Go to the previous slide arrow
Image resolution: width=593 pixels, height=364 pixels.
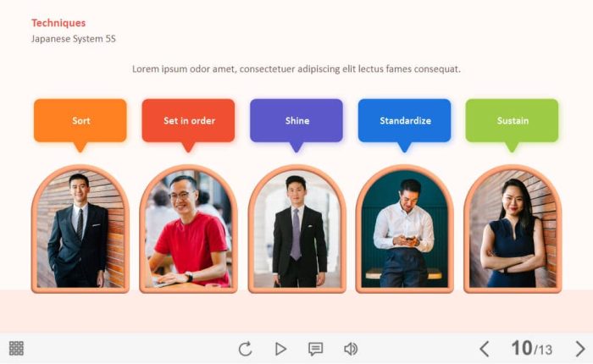[x=485, y=349]
